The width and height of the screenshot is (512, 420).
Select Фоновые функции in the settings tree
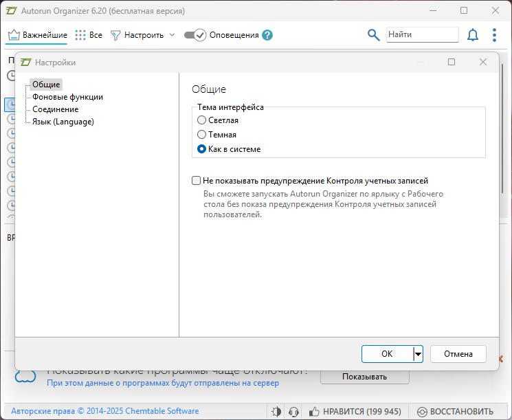pyautogui.click(x=67, y=97)
